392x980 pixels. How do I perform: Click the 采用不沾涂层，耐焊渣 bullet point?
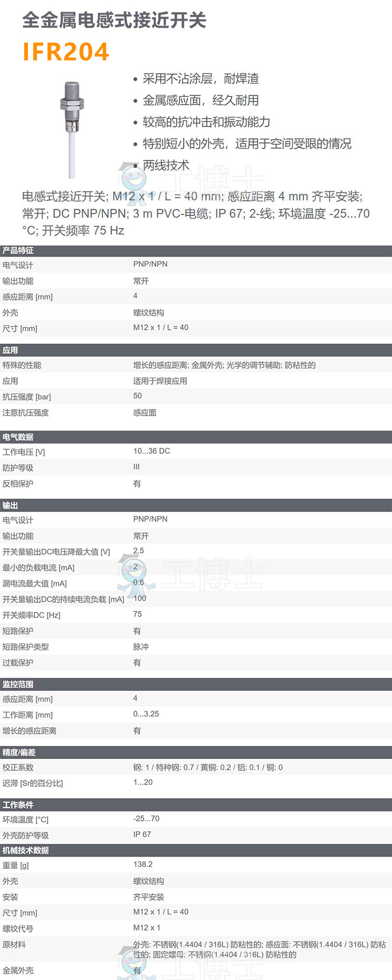click(200, 79)
